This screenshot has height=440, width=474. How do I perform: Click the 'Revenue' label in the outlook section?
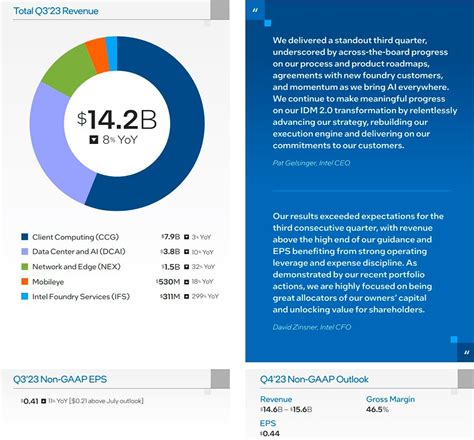point(276,399)
